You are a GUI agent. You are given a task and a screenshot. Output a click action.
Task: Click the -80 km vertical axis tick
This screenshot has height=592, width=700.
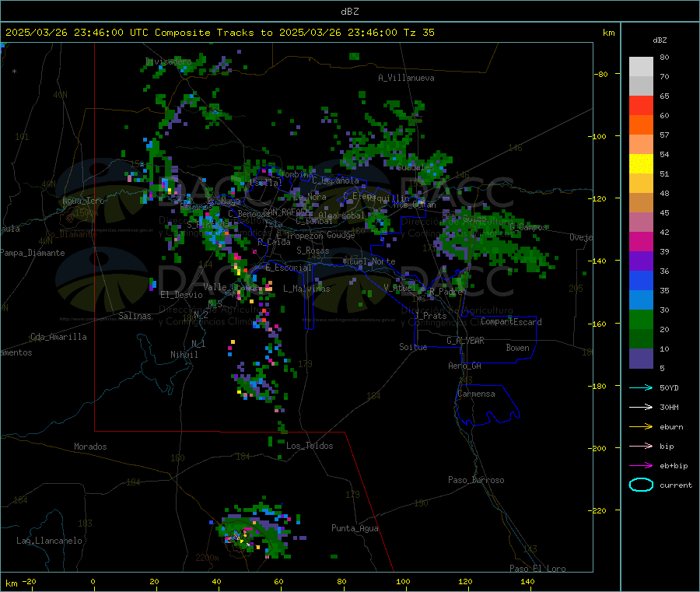[x=600, y=74]
